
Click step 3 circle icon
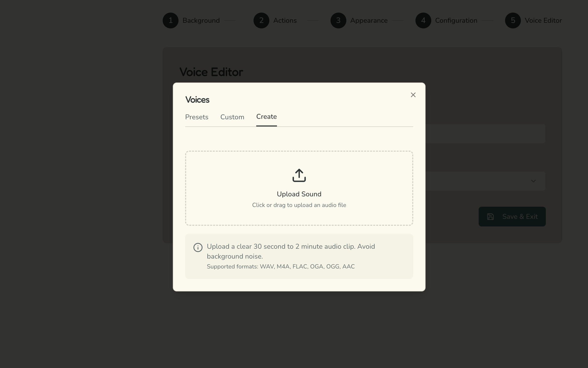(x=338, y=20)
